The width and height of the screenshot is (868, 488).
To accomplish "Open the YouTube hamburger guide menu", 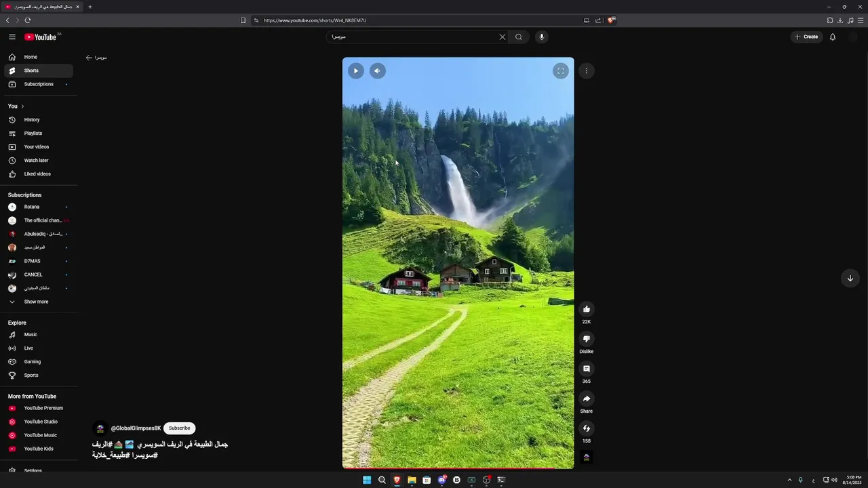I will (x=12, y=37).
